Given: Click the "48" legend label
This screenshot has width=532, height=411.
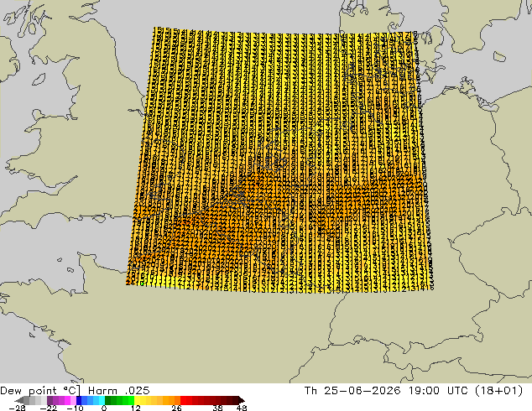Looking at the screenshot, I should (x=242, y=408).
